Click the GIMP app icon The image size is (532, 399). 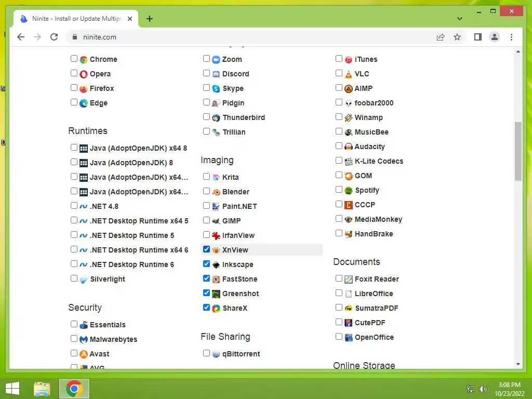coord(216,221)
